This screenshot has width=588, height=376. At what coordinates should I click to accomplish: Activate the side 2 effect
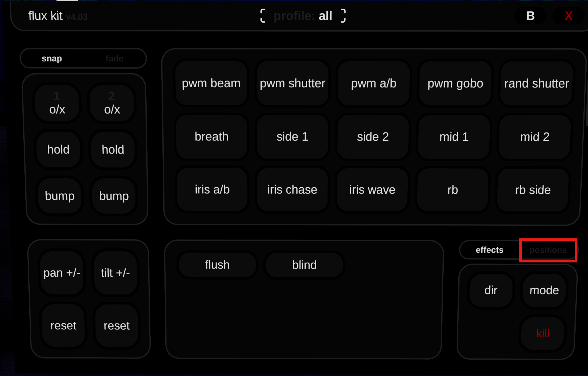[373, 136]
